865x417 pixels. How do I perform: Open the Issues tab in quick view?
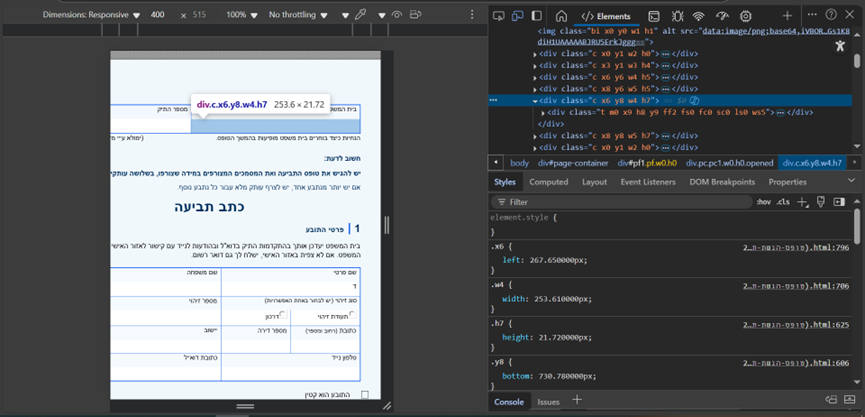click(548, 402)
